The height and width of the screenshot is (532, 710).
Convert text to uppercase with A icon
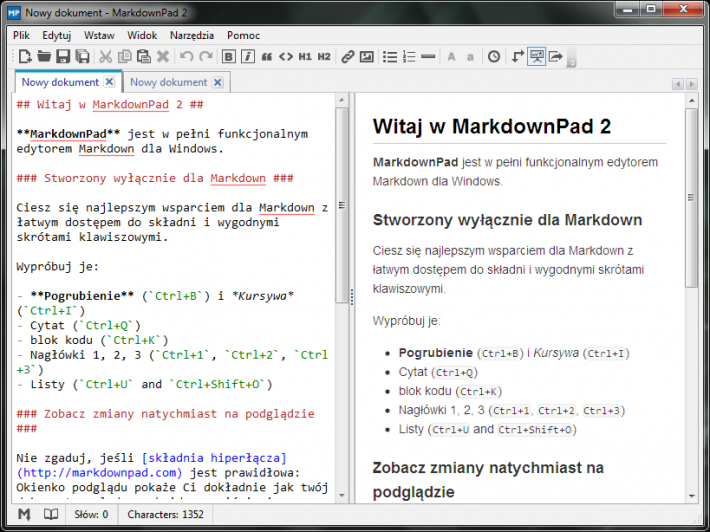point(451,57)
